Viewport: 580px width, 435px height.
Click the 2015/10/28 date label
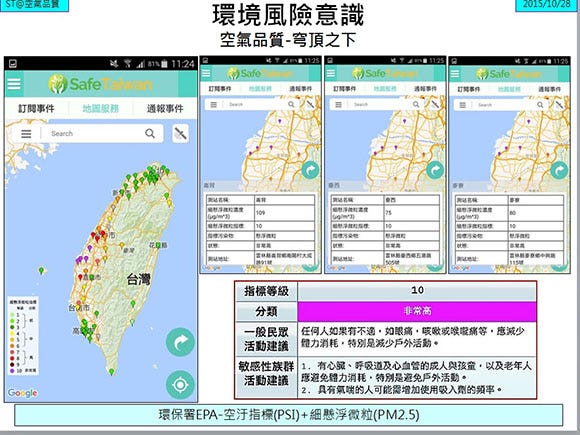click(x=547, y=5)
